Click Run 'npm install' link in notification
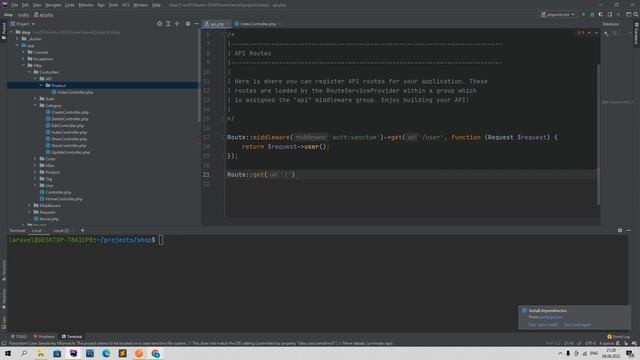The width and height of the screenshot is (640, 360). [x=543, y=325]
